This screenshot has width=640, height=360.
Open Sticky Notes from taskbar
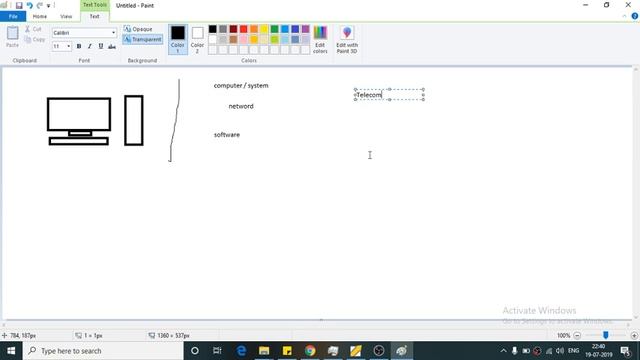(287, 351)
